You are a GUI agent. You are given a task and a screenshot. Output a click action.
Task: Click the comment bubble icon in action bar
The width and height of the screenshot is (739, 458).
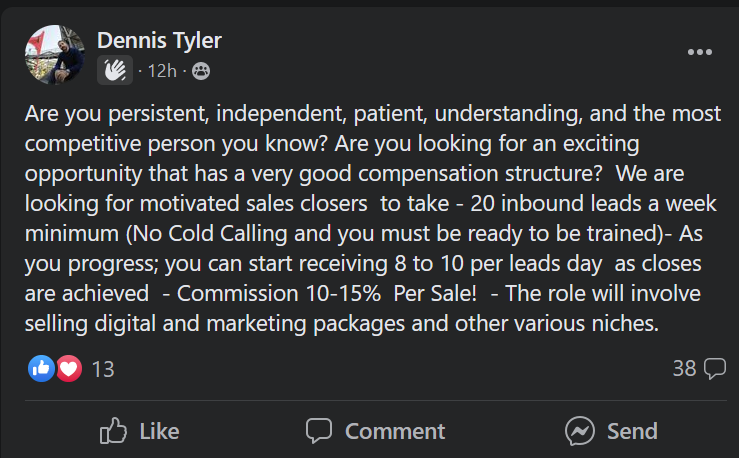point(319,431)
